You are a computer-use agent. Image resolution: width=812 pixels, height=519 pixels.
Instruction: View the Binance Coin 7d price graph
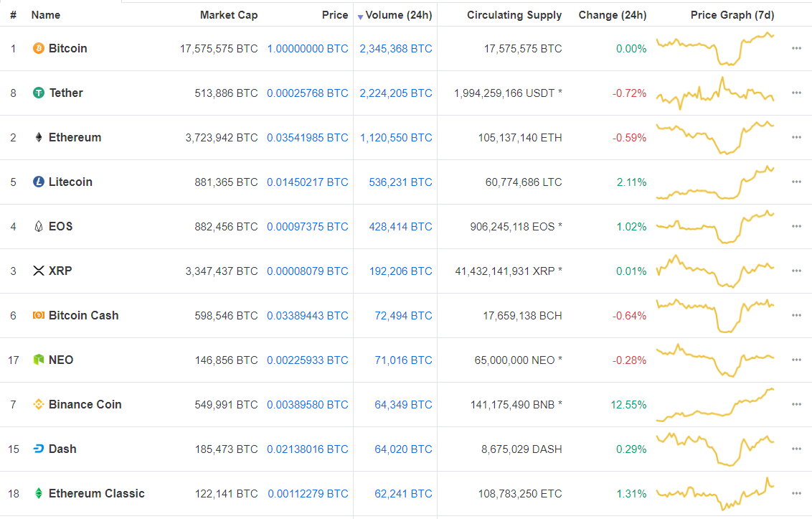[x=715, y=405]
